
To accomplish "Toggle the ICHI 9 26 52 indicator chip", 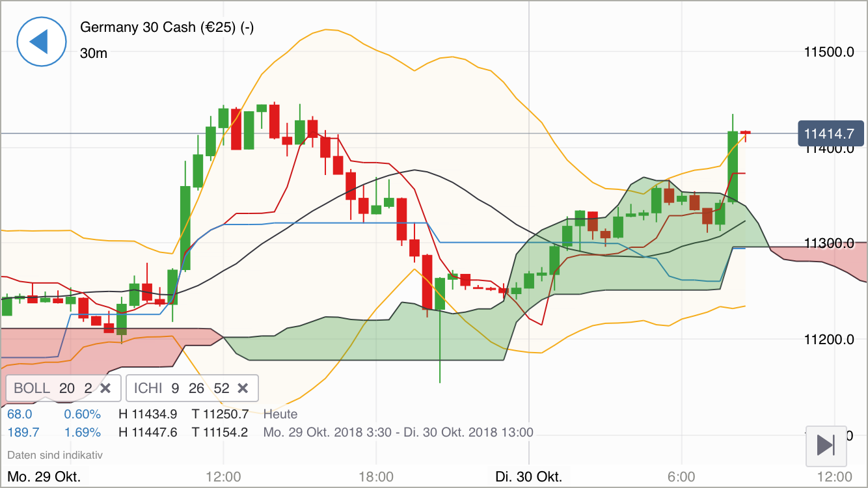I will 182,388.
